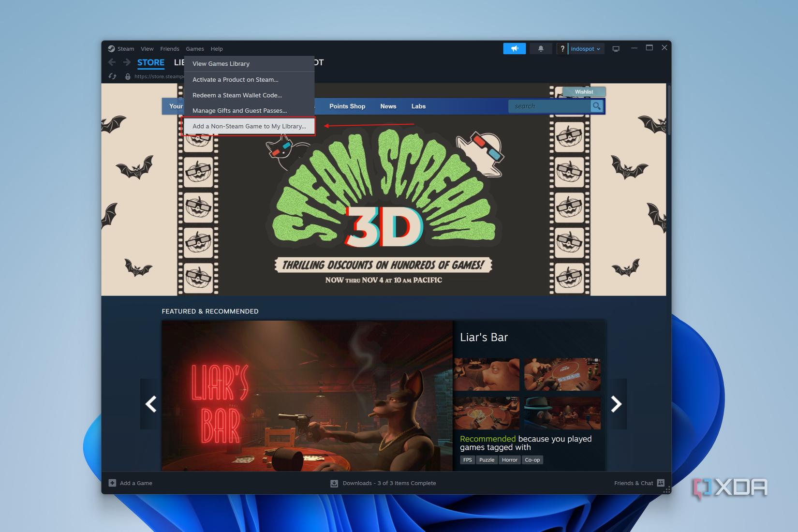This screenshot has width=798, height=532.
Task: Open the News store link
Action: pyautogui.click(x=388, y=106)
